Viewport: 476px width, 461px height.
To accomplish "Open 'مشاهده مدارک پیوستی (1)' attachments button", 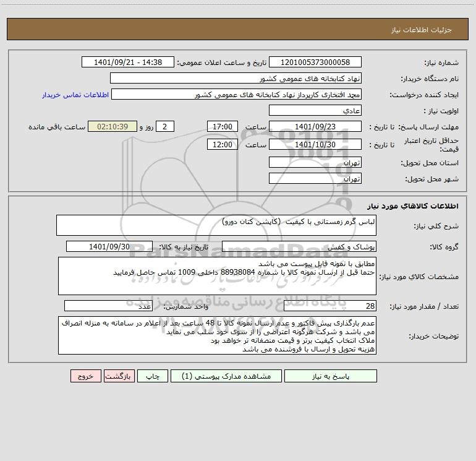I will tap(226, 376).
